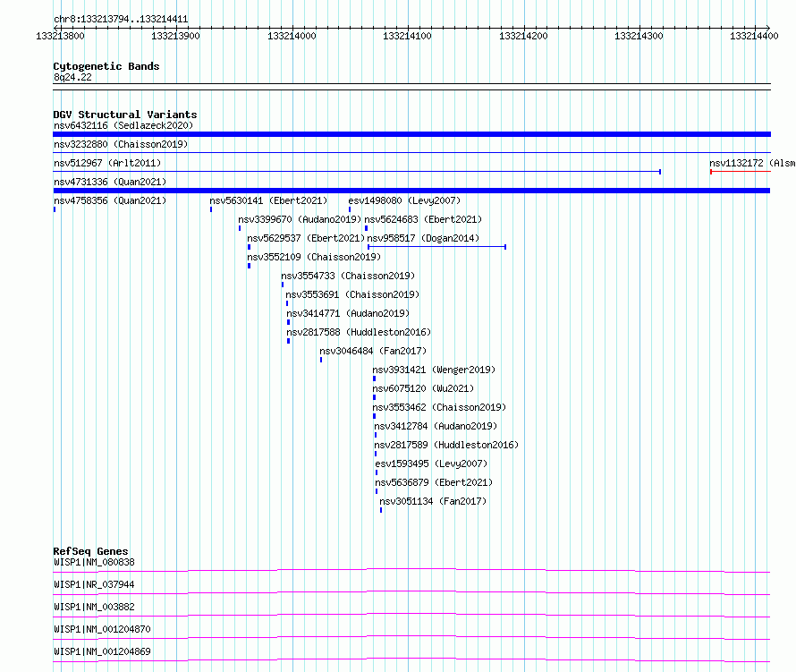Open esv1593495 (Levy2007) variant label
The width and height of the screenshot is (796, 672).
point(431,464)
